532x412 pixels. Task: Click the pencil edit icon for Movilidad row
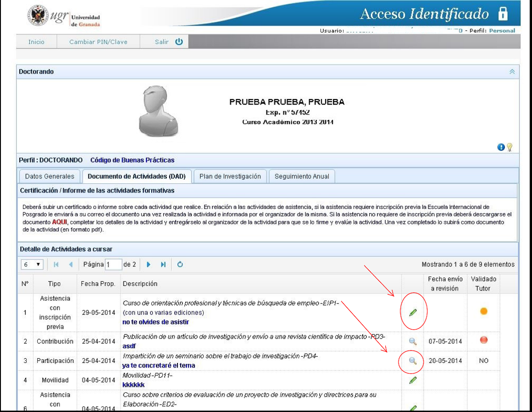[x=413, y=380]
